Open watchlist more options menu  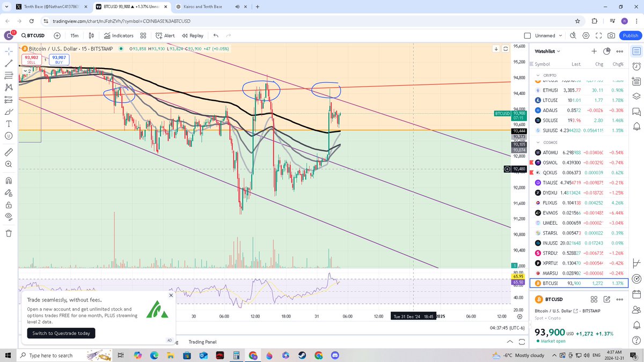[x=619, y=51]
